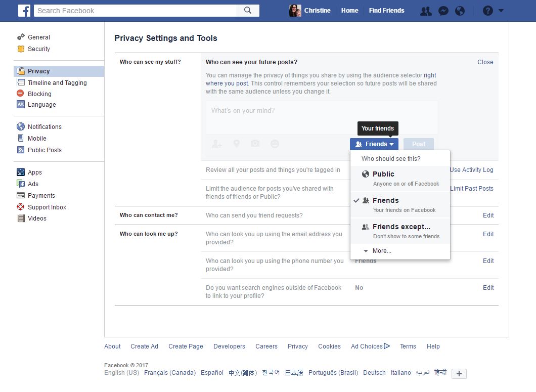The width and height of the screenshot is (536, 392).
Task: Click Find Friends in the header
Action: click(386, 11)
